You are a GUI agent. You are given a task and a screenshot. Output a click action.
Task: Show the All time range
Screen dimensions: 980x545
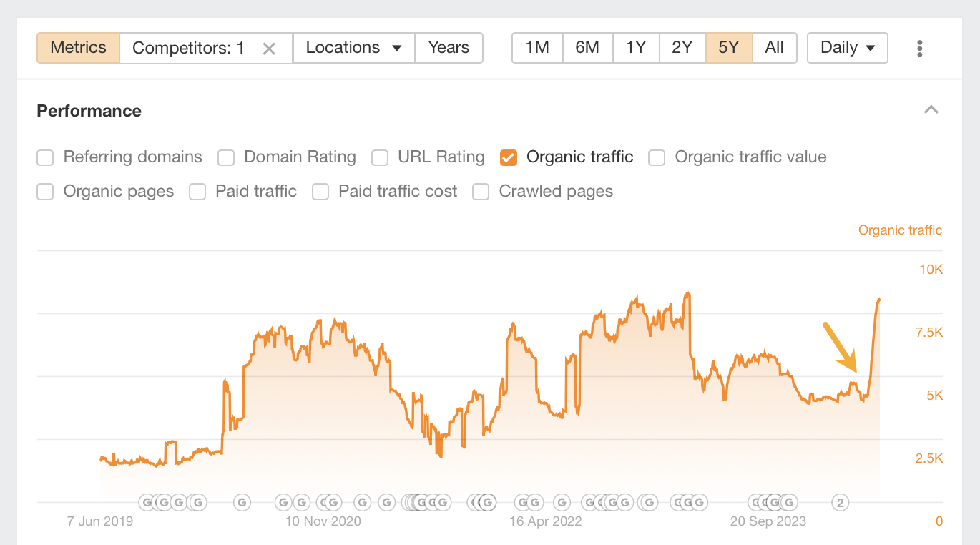point(775,47)
